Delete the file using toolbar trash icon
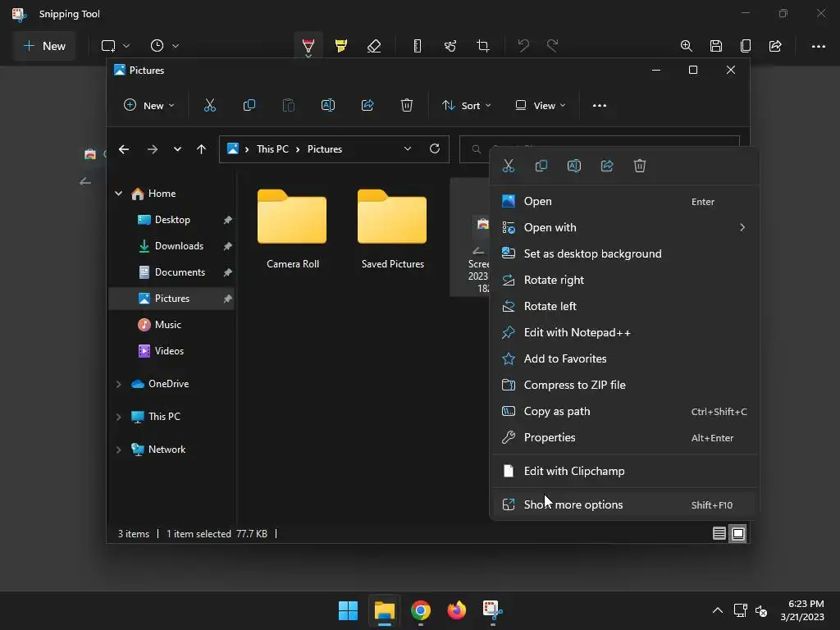The width and height of the screenshot is (840, 630). coord(407,106)
